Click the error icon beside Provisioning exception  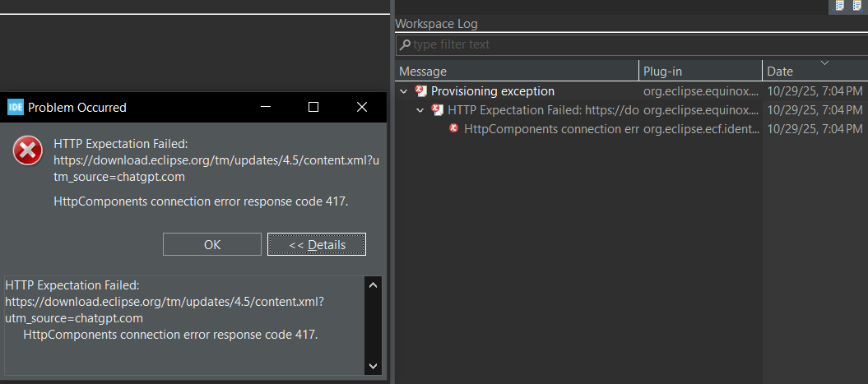[421, 91]
